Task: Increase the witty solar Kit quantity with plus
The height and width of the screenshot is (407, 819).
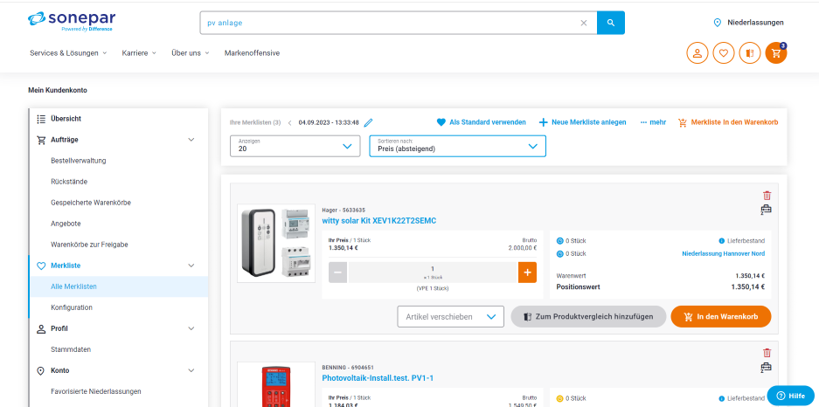Action: click(527, 272)
